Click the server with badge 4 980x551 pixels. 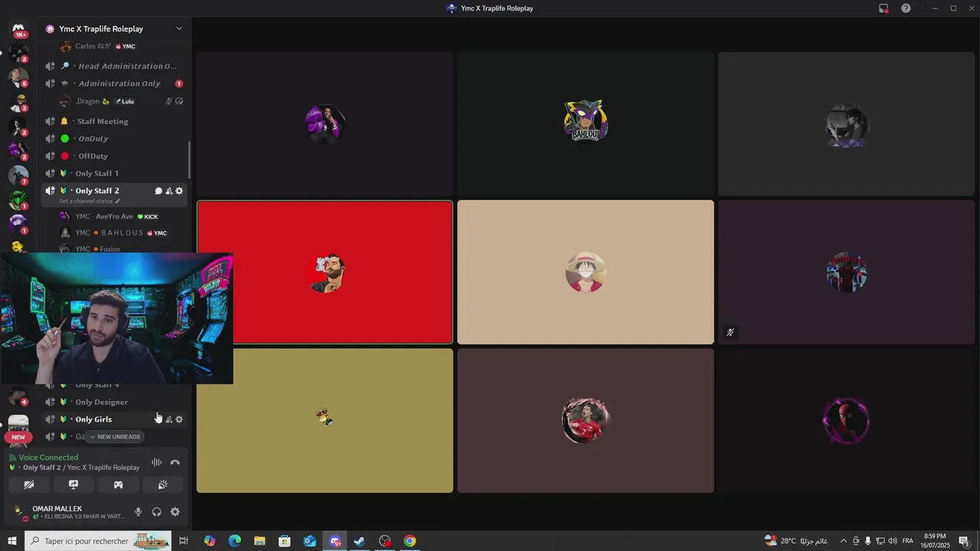pyautogui.click(x=18, y=396)
